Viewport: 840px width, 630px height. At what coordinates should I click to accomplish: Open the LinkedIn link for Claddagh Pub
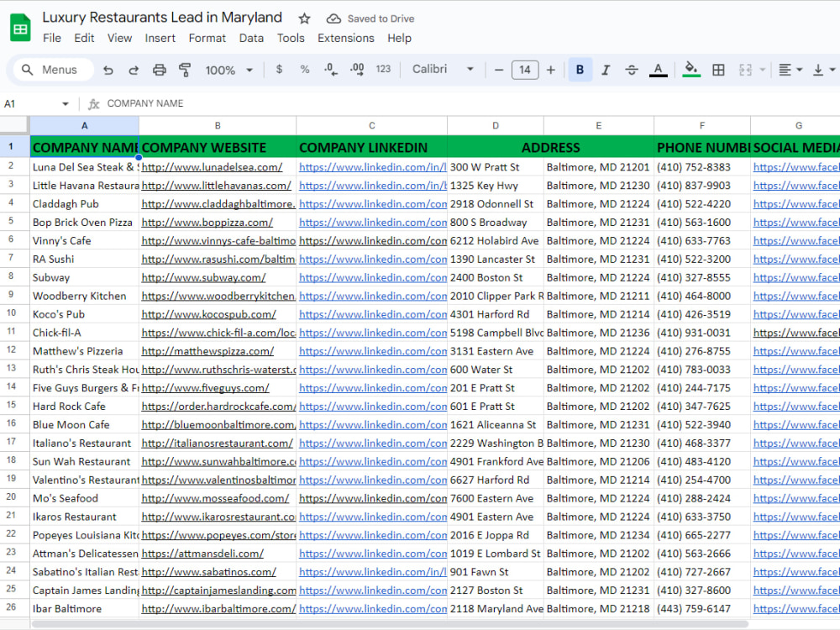click(x=373, y=204)
